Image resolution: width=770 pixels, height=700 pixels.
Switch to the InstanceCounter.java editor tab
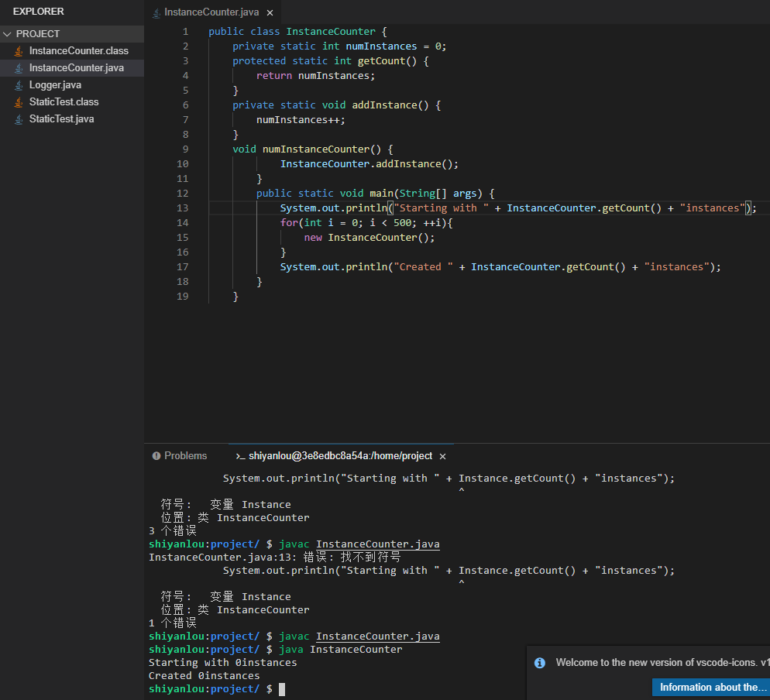click(x=211, y=12)
